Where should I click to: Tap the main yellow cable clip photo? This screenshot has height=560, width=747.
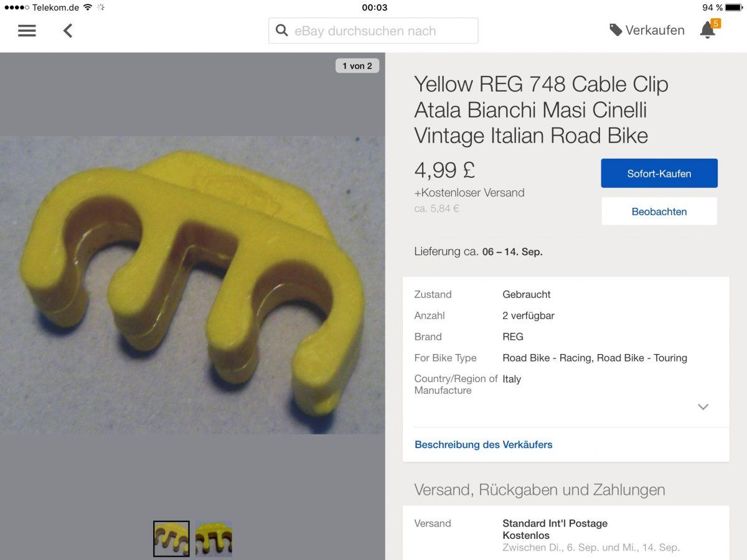pos(192,285)
